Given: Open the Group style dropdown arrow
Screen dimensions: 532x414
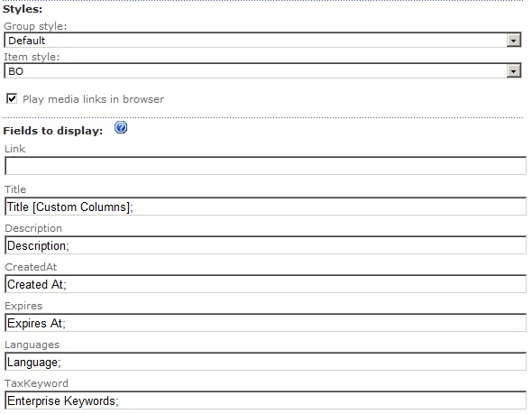Looking at the screenshot, I should click(x=514, y=41).
